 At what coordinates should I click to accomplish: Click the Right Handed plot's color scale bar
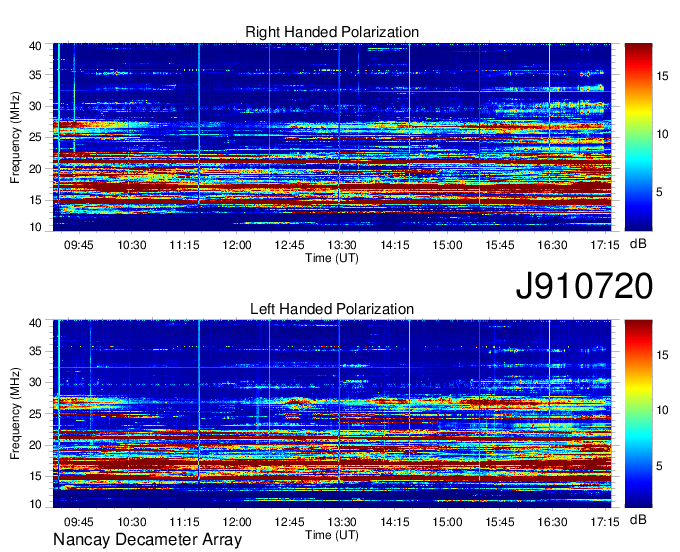tap(638, 137)
